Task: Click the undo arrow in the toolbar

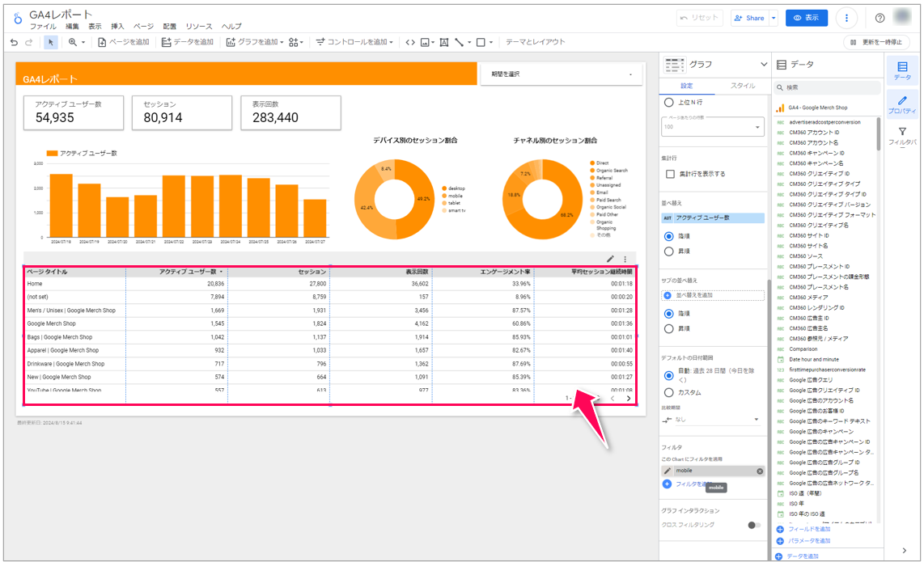Action: (14, 42)
